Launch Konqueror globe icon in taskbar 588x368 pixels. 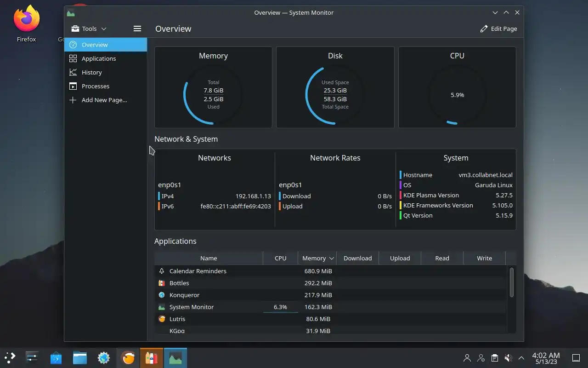(x=104, y=357)
